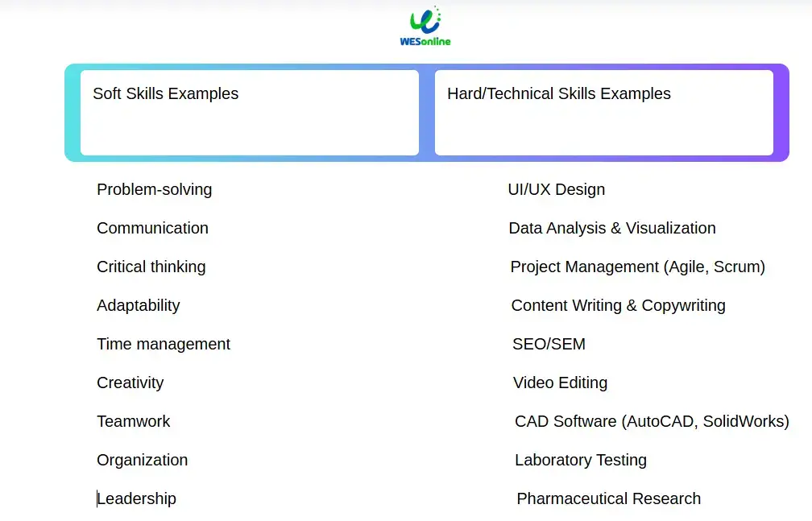Click on the Teamwork item
Image resolution: width=812 pixels, height=521 pixels.
coord(134,421)
